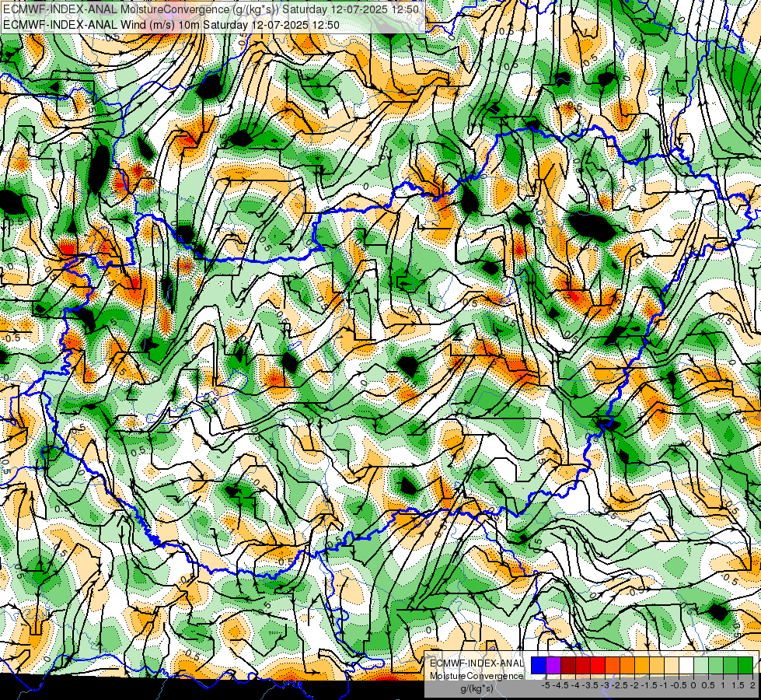Pick the orange swatch between -2.5 and -2

coord(627,665)
